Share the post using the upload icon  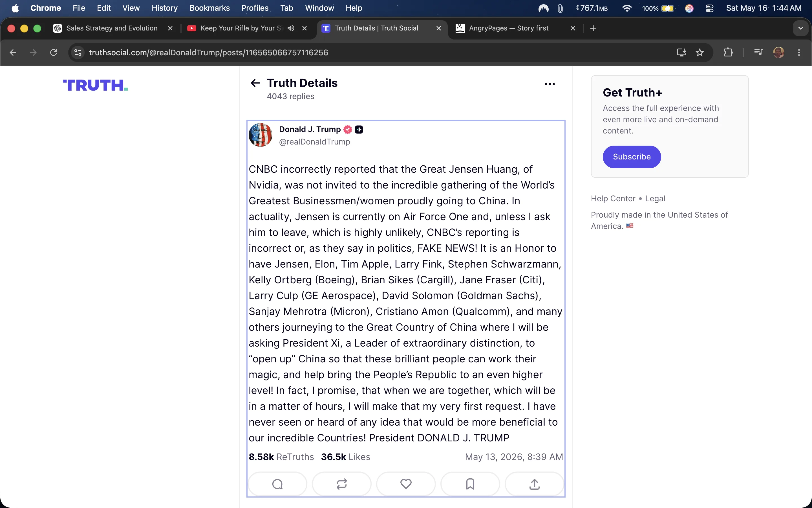pyautogui.click(x=535, y=484)
